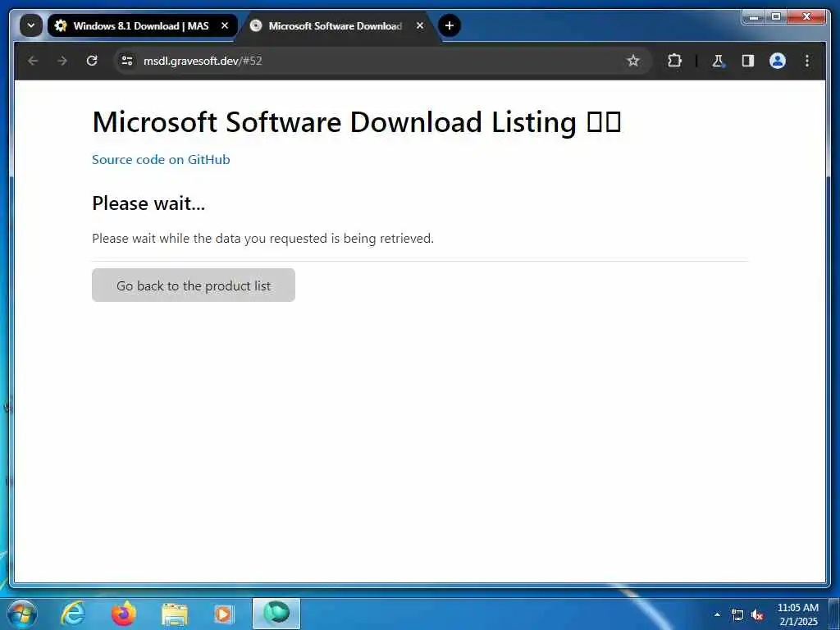Show hidden system tray icons
The width and height of the screenshot is (840, 630).
point(717,614)
